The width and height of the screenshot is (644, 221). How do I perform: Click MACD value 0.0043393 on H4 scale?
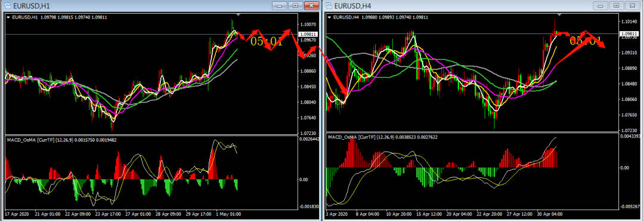tap(630, 137)
